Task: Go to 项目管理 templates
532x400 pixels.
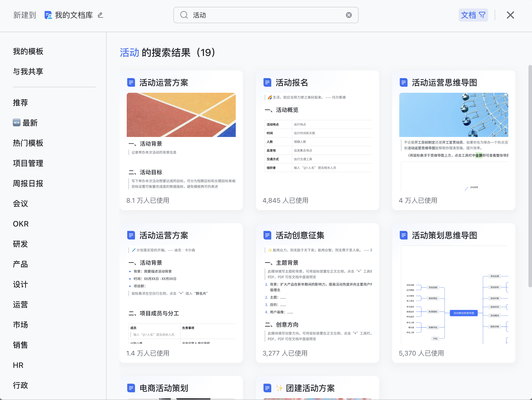Action: click(28, 163)
